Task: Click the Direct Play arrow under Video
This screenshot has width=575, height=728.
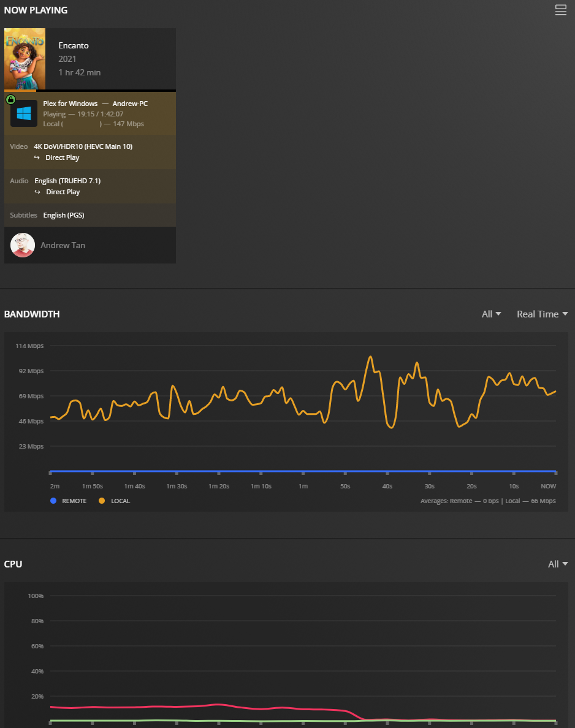Action: (37, 158)
